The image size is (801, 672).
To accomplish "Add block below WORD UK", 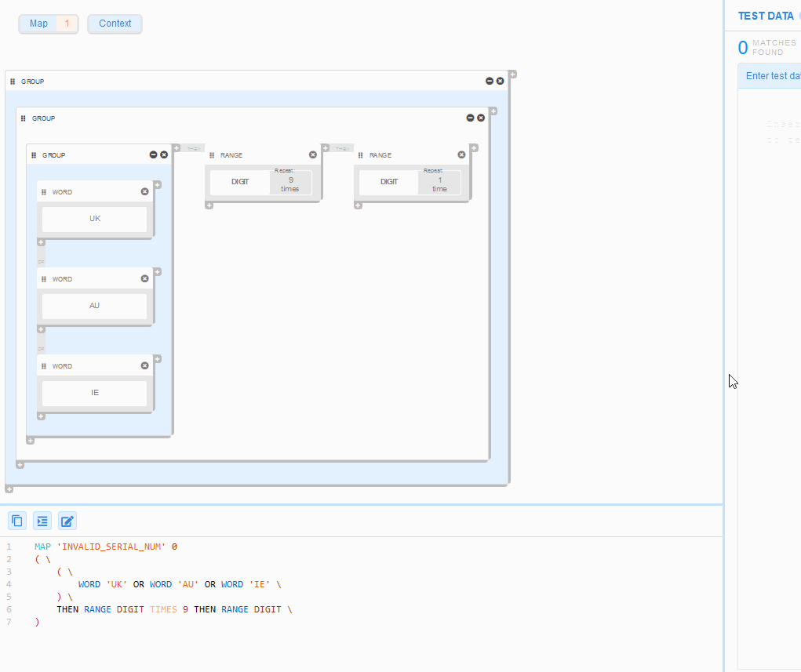I will click(42, 242).
